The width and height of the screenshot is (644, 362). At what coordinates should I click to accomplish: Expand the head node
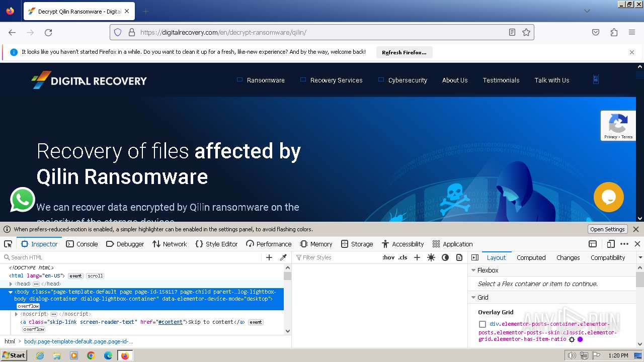click(11, 284)
